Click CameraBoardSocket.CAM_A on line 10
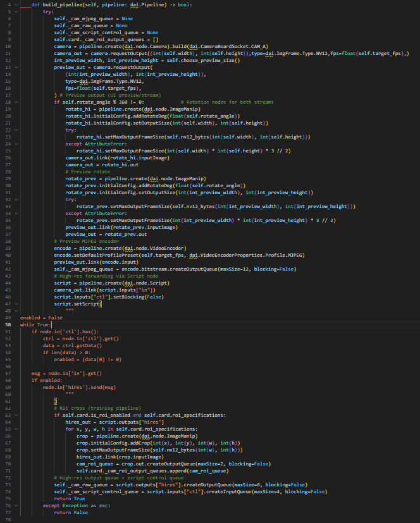 pos(233,47)
